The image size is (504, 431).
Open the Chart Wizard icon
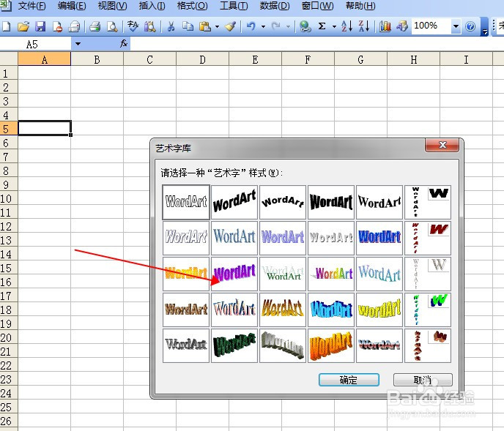385,26
